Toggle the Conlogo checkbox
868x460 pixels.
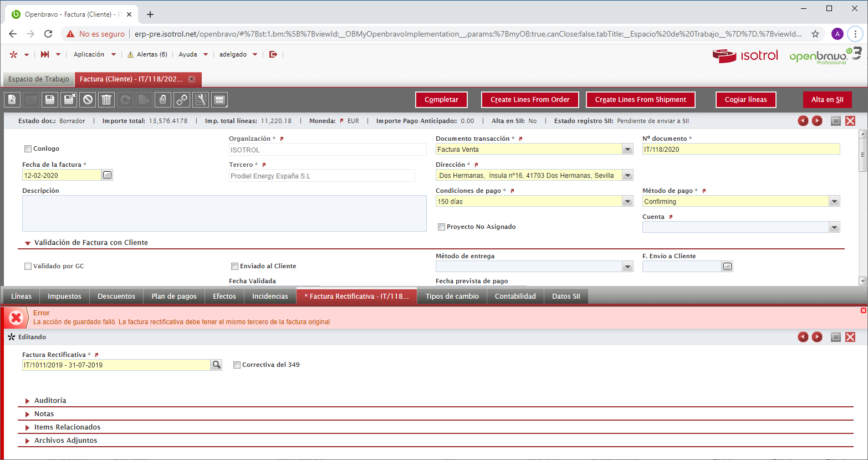28,149
